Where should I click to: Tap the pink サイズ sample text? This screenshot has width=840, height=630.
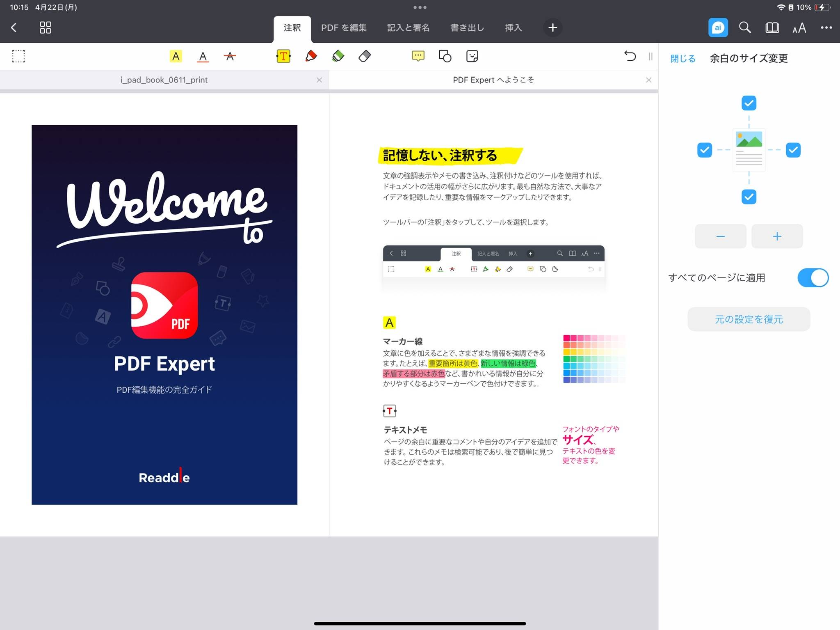coord(578,440)
